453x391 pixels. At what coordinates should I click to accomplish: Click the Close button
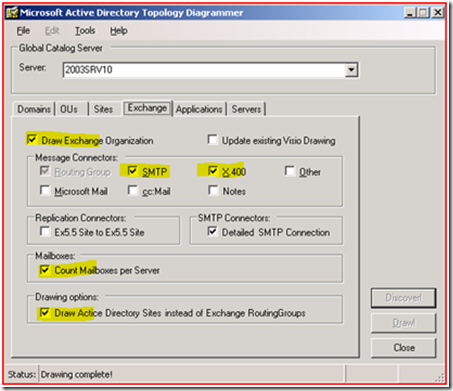[x=403, y=348]
